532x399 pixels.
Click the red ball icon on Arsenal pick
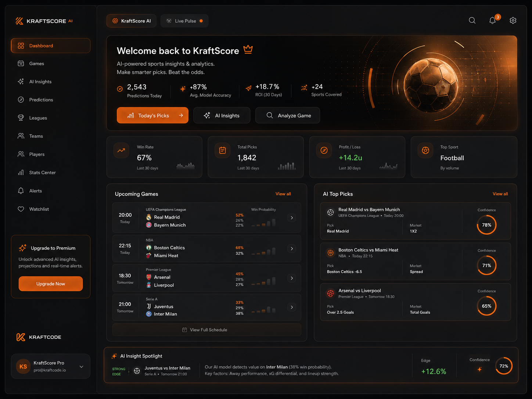[x=331, y=294]
